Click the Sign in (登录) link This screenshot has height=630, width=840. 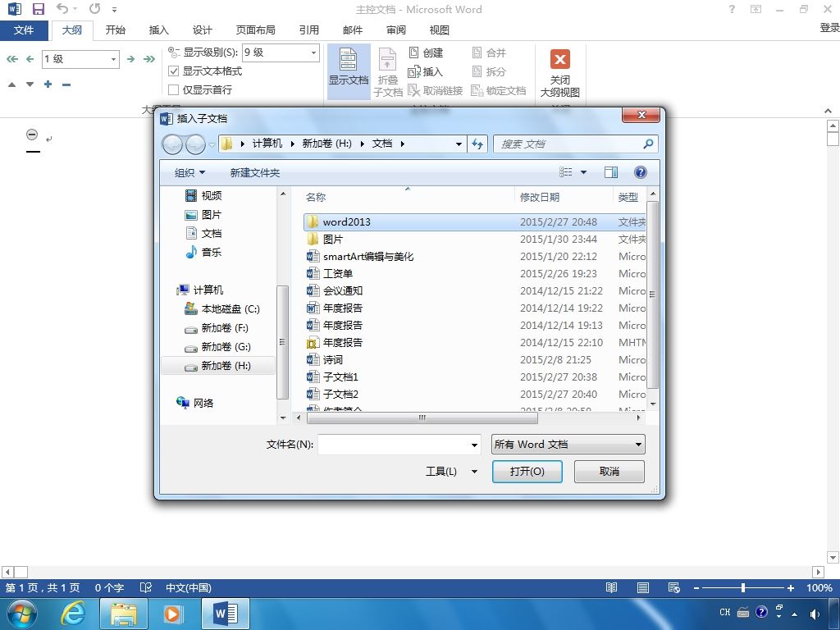pyautogui.click(x=829, y=27)
